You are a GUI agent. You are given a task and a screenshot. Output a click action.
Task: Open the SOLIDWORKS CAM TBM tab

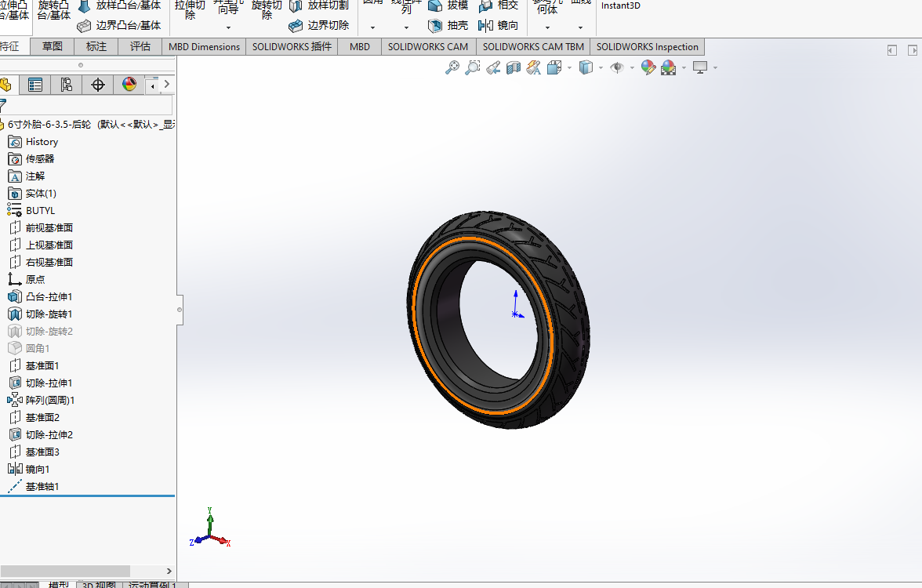(x=533, y=46)
